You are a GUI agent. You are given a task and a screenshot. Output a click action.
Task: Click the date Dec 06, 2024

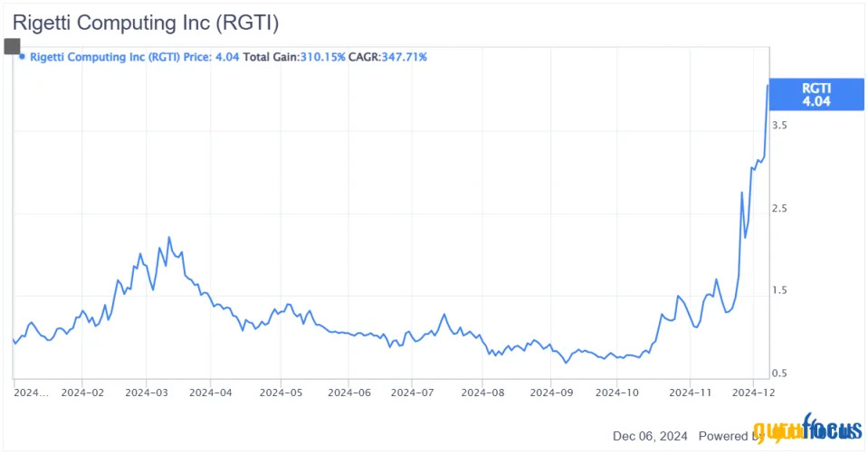point(650,436)
